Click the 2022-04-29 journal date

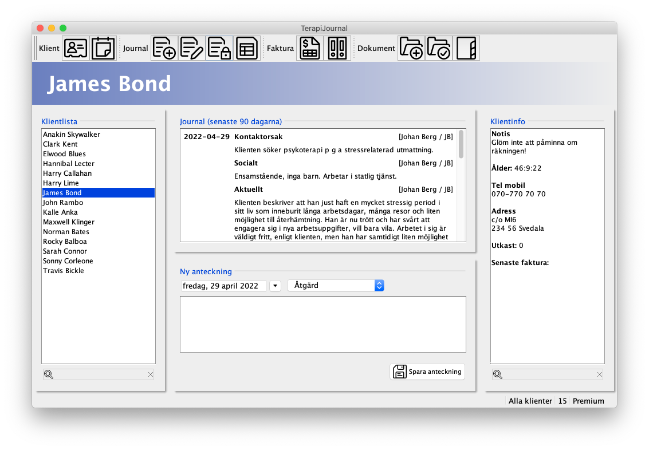[x=207, y=137]
